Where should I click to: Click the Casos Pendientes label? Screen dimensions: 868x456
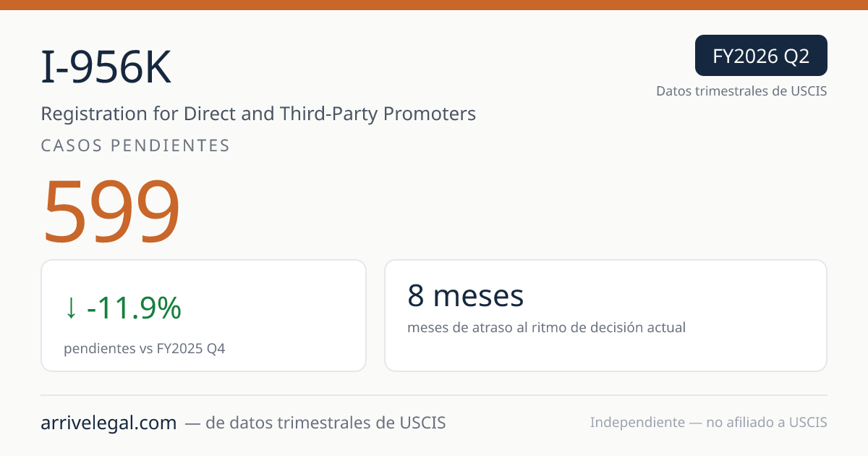[x=135, y=145]
